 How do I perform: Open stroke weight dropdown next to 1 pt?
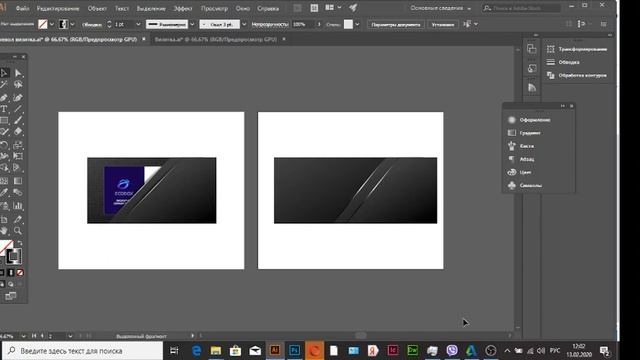point(138,24)
